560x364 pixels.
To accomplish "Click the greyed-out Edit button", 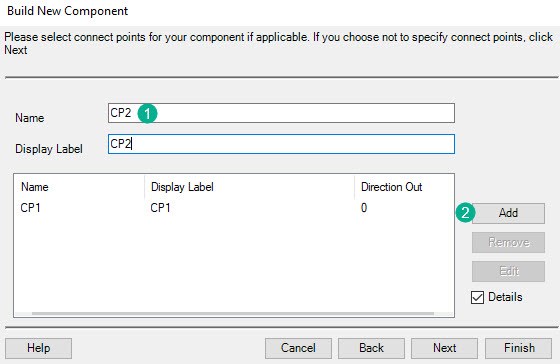I will [x=508, y=271].
